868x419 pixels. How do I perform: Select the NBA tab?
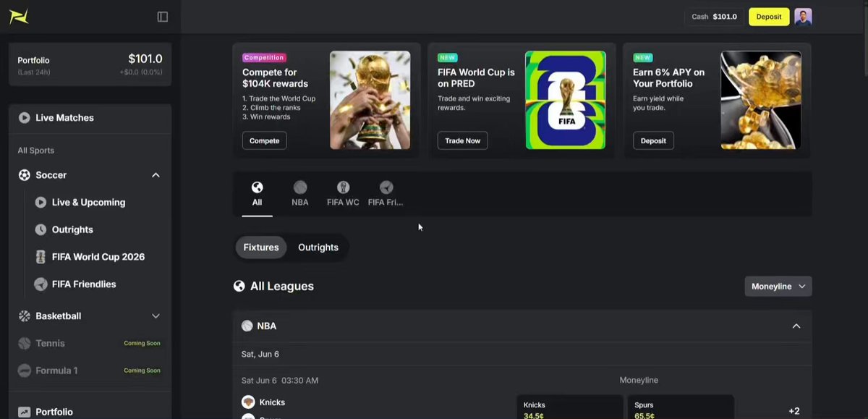pyautogui.click(x=300, y=195)
